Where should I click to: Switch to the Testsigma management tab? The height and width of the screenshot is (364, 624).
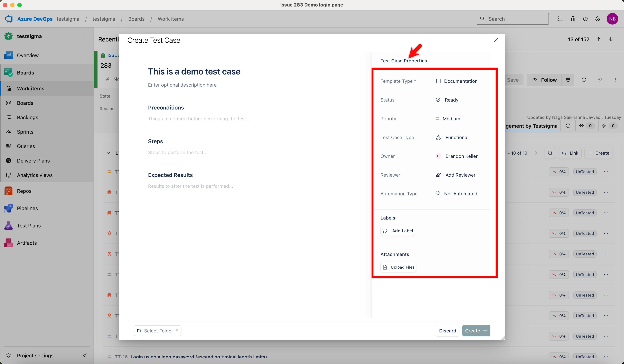(x=531, y=126)
